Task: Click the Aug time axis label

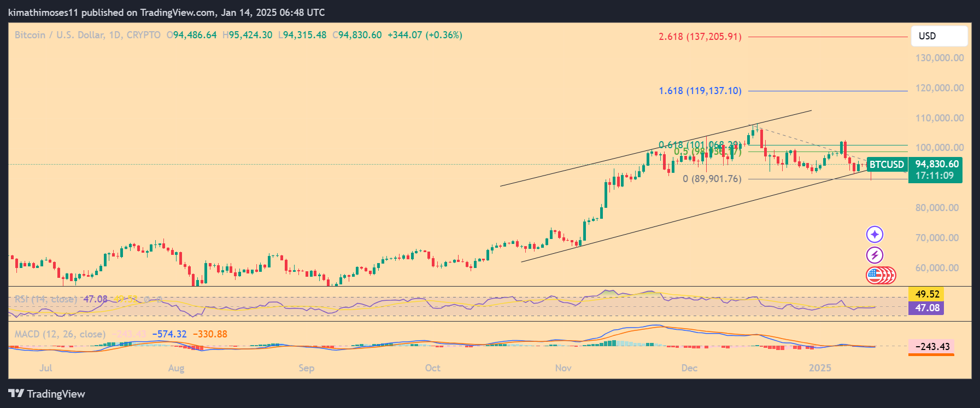Action: click(176, 368)
